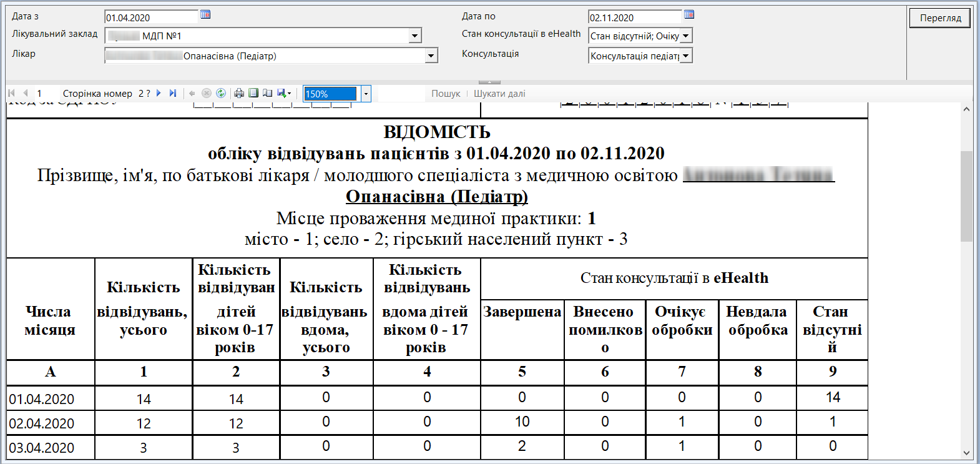The width and height of the screenshot is (980, 464).
Task: Click the scroll up arrow
Action: 967,109
